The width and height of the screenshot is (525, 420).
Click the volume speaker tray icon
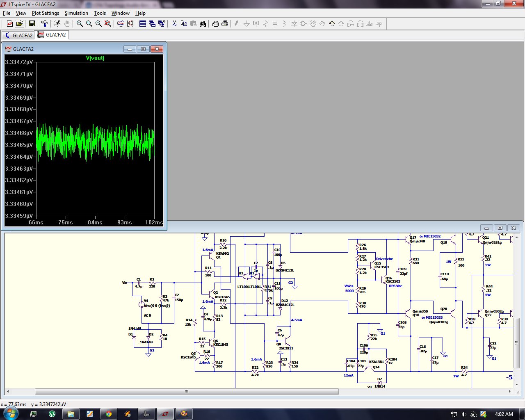(463, 414)
